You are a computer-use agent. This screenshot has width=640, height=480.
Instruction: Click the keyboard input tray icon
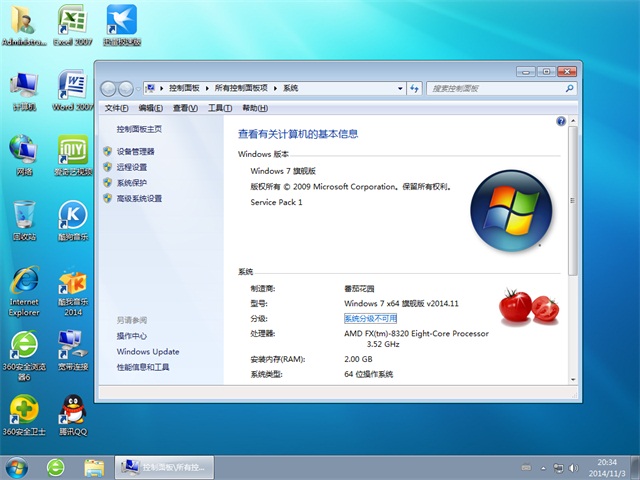(527, 468)
